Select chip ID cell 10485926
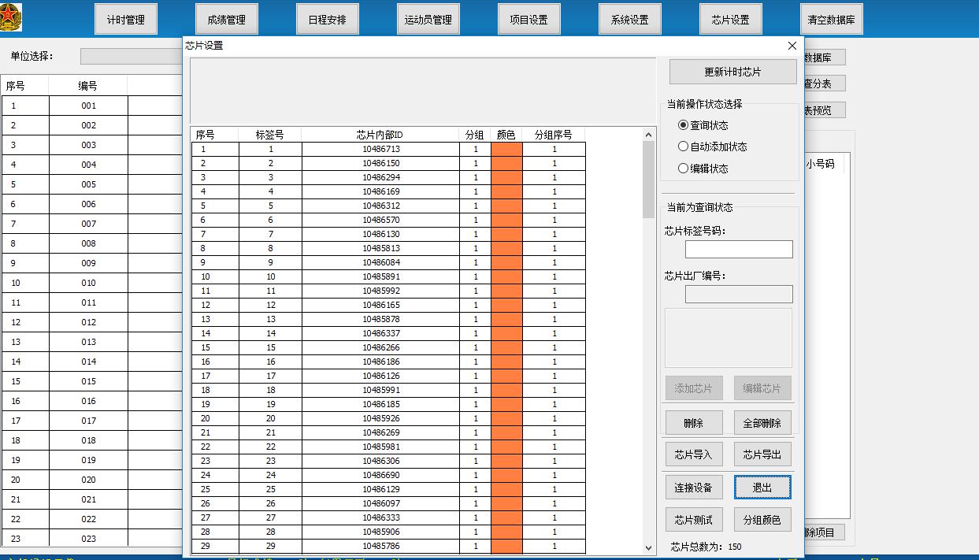 [x=380, y=418]
